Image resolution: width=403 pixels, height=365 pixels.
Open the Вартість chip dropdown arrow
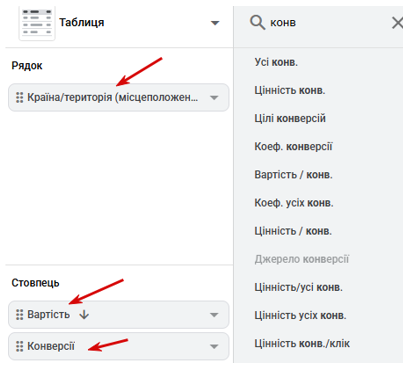(x=214, y=315)
